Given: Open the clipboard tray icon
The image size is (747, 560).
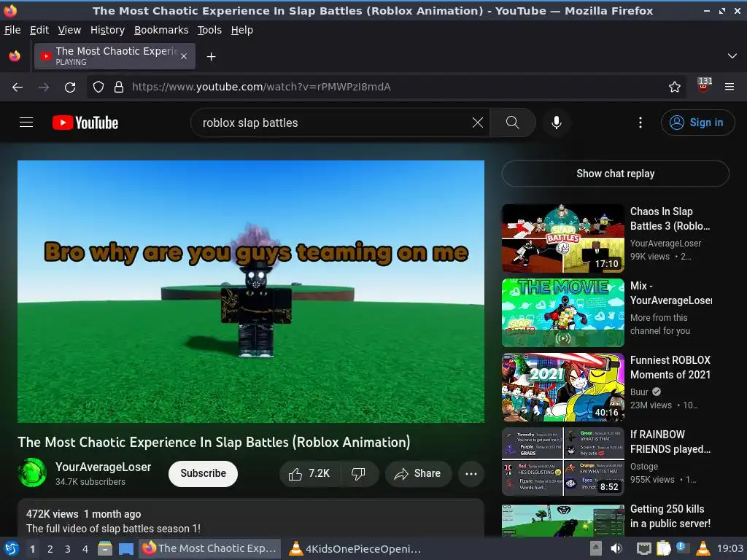Looking at the screenshot, I should (664, 548).
